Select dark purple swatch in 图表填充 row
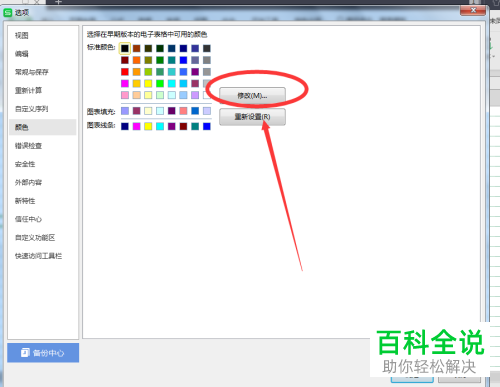This screenshot has height=387, width=500. coord(172,111)
